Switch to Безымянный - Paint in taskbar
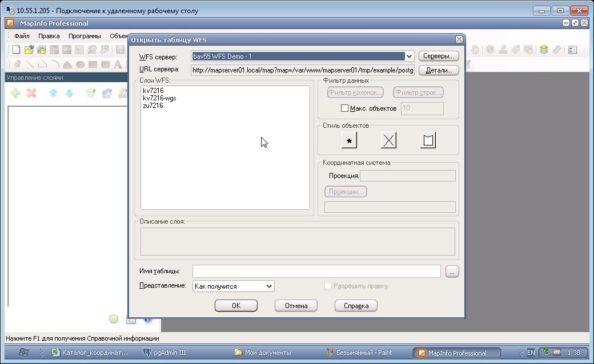 pyautogui.click(x=359, y=353)
